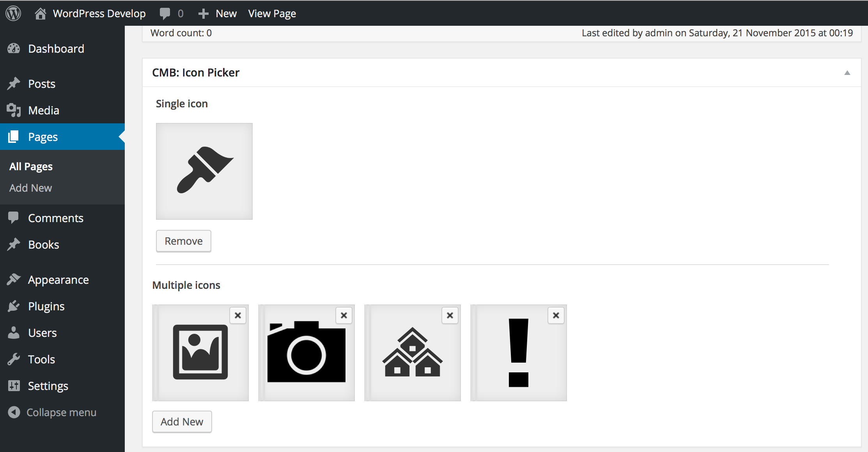Remove the alert icon from multiple selection

pos(556,315)
